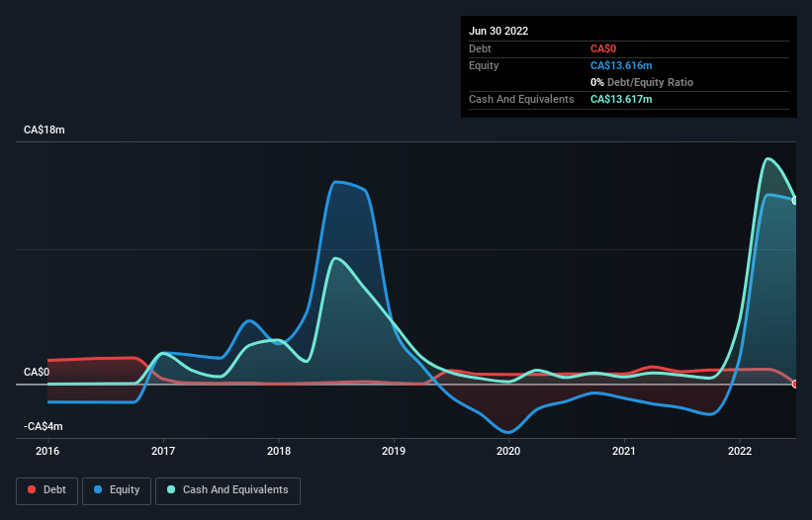Click the blue Equity legend dot
The height and width of the screenshot is (520, 812).
pos(98,489)
